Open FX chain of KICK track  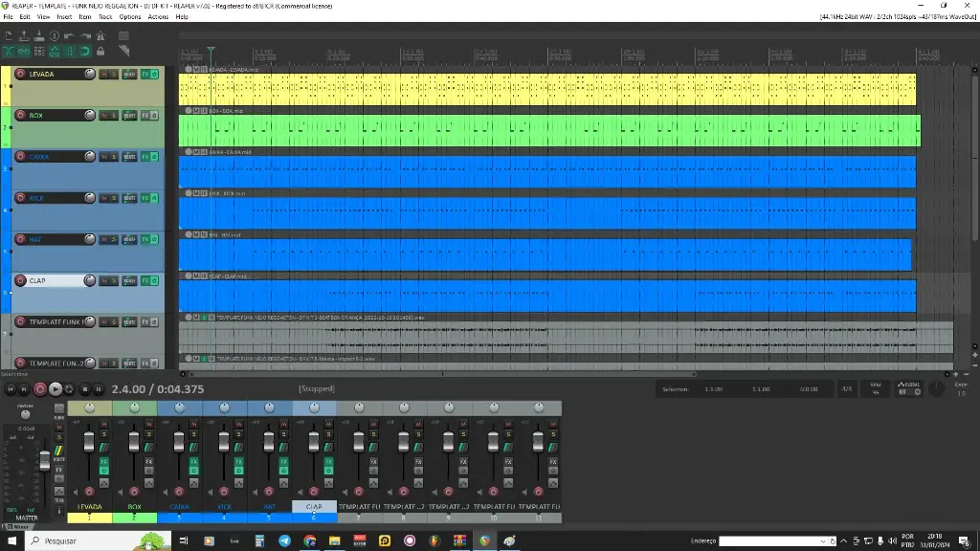click(x=145, y=198)
